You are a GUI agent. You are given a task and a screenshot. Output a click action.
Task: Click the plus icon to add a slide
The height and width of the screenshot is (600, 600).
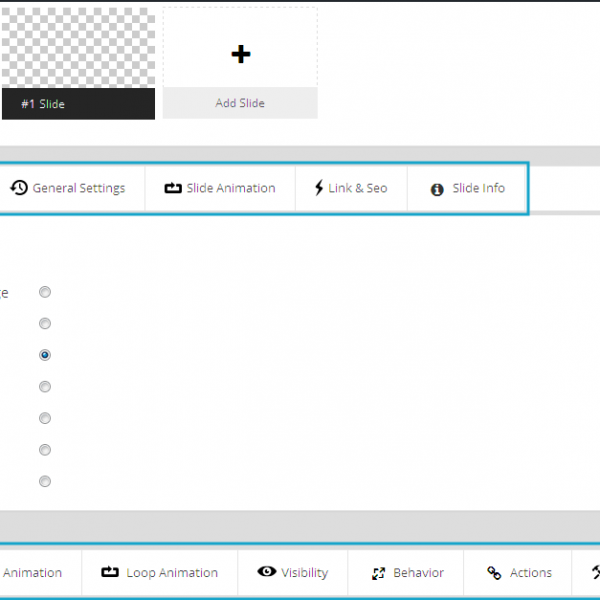(x=240, y=54)
